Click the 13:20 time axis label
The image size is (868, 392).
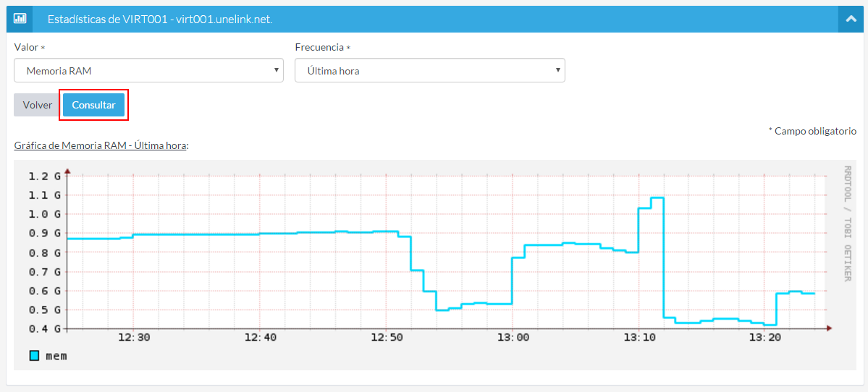pos(764,338)
